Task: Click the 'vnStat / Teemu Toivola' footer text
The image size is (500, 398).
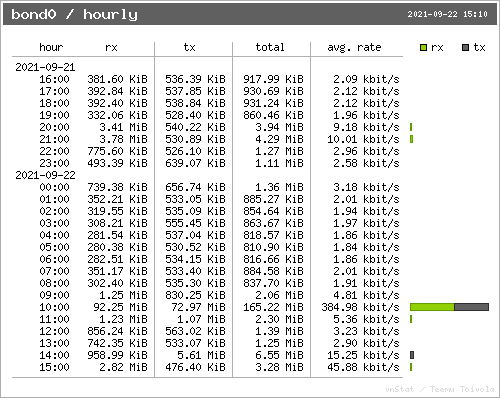Action: (440, 389)
